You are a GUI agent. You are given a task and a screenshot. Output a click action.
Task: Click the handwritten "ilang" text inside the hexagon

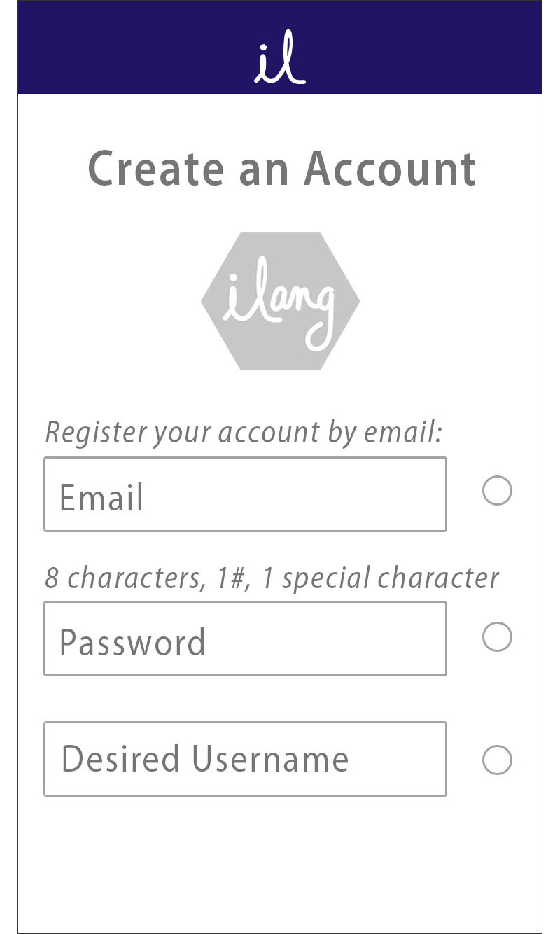click(x=278, y=309)
